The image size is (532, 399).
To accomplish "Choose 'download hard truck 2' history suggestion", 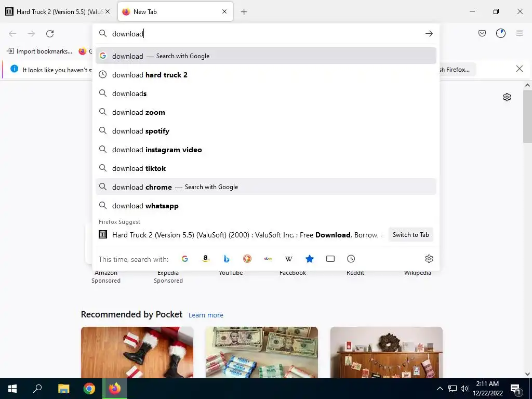I will [265, 75].
